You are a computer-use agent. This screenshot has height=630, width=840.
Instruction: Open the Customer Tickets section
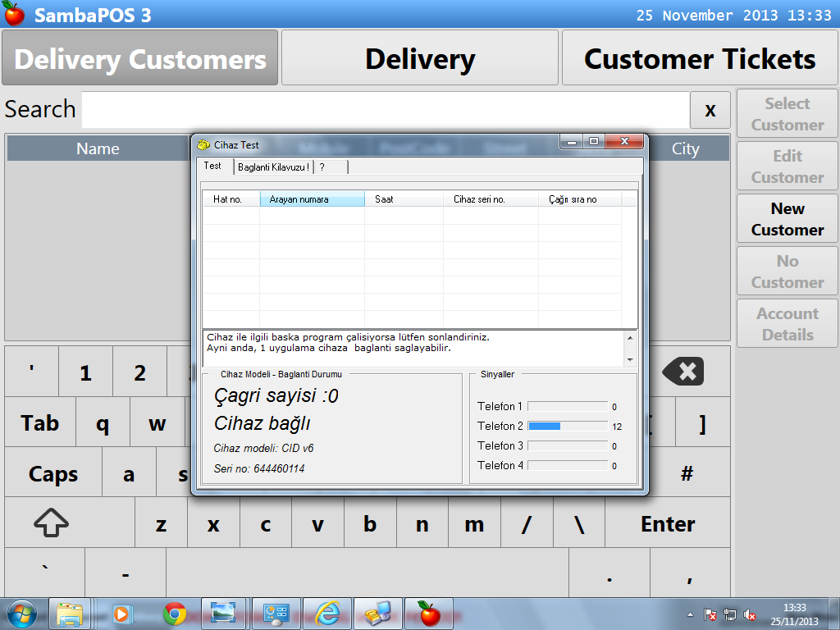(x=700, y=59)
